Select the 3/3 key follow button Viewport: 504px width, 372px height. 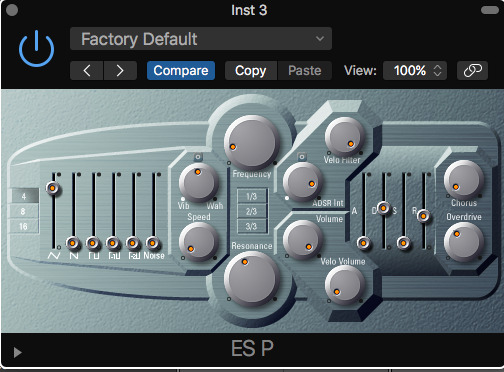(252, 226)
